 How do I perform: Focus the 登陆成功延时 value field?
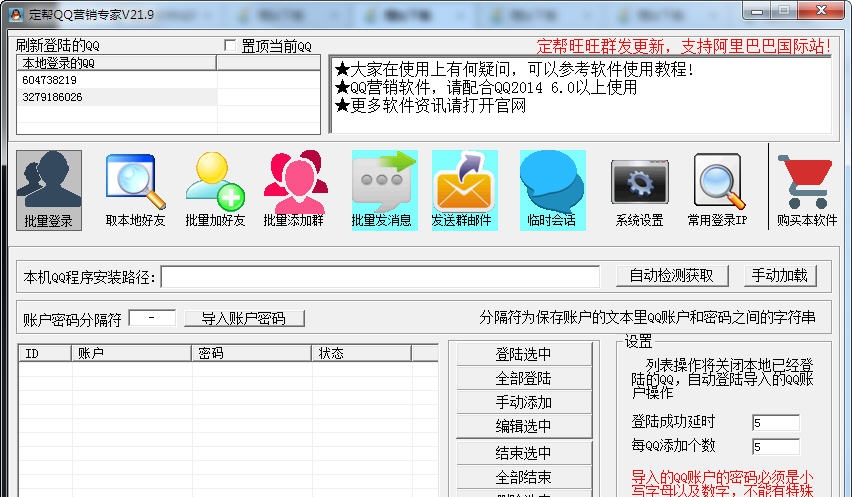coord(776,423)
